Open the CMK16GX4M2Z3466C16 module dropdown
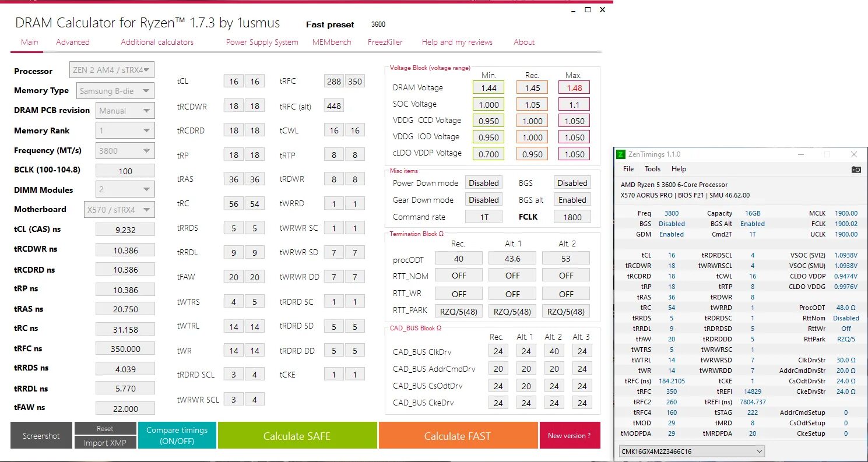The width and height of the screenshot is (868, 462). [691, 451]
